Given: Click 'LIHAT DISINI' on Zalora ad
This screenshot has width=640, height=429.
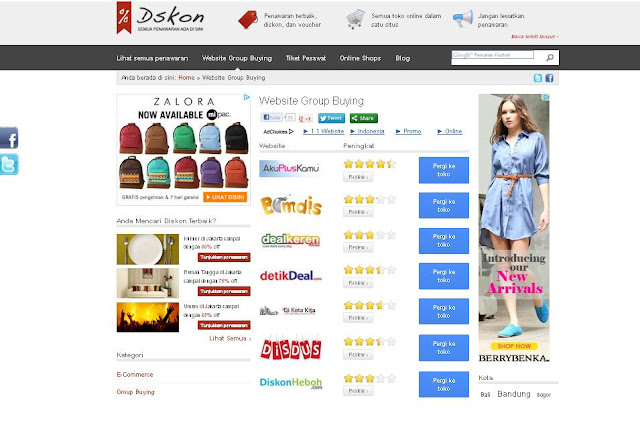Looking at the screenshot, I should click(225, 197).
